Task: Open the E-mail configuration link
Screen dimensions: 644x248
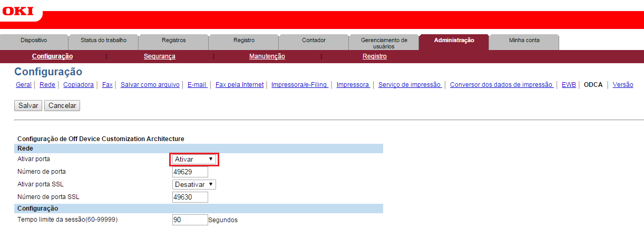Action: pyautogui.click(x=197, y=85)
